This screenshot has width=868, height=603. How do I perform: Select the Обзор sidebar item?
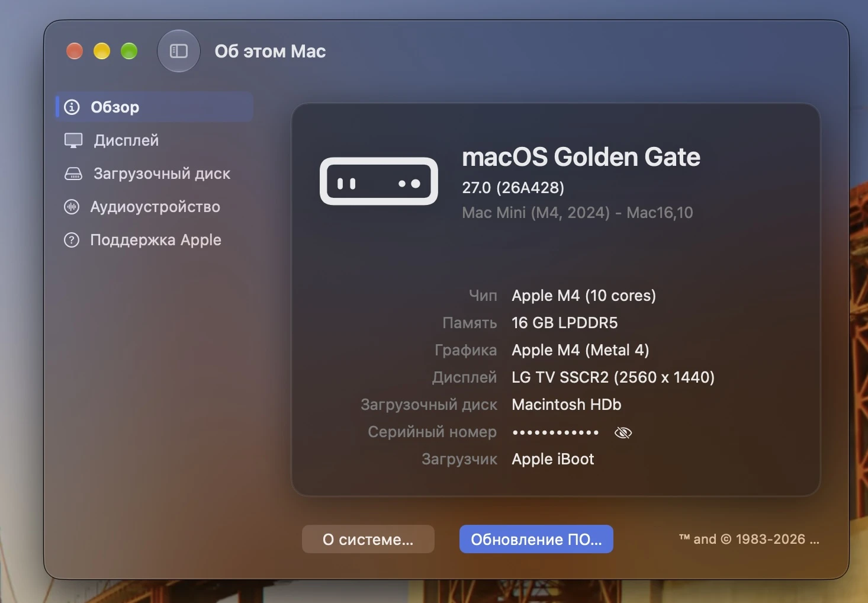point(155,107)
